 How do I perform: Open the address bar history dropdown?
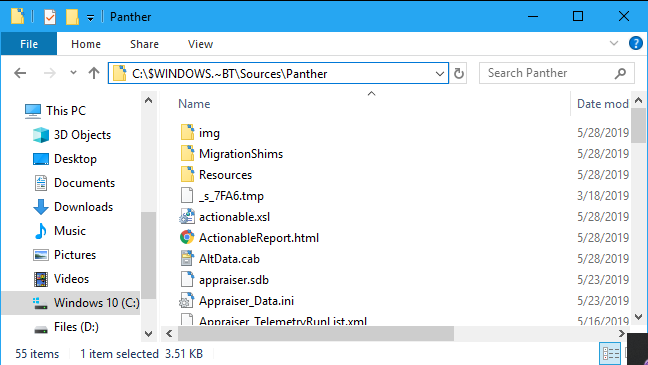coord(440,74)
